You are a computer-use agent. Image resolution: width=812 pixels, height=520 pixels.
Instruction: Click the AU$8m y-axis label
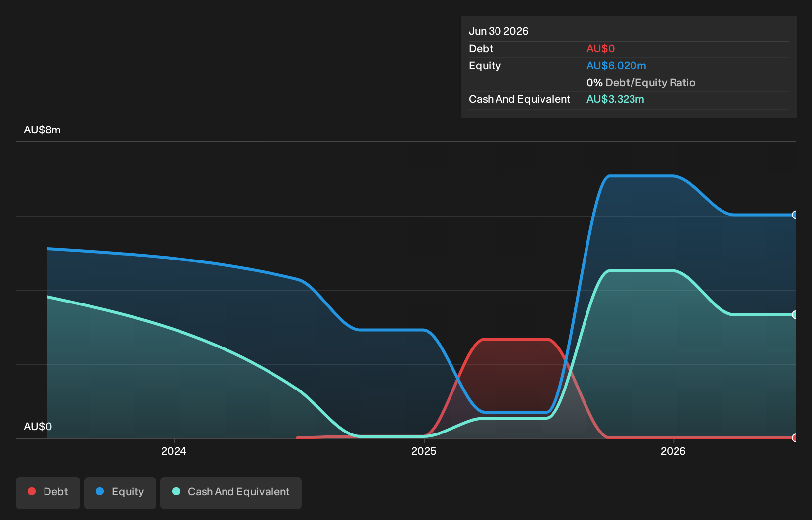point(42,130)
